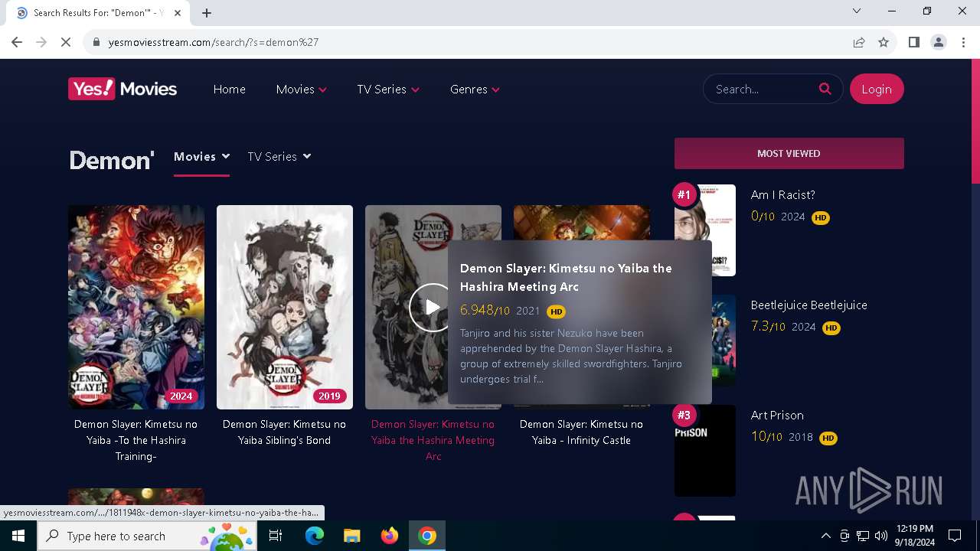
Task: Open Sibling's Bond title link
Action: (x=285, y=432)
